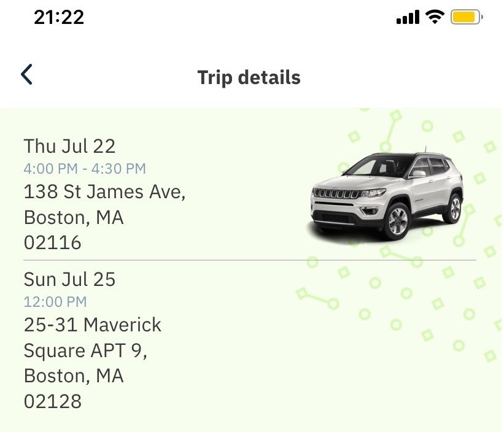Open details under the 12:00 PM time
This screenshot has width=504, height=432.
point(55,301)
